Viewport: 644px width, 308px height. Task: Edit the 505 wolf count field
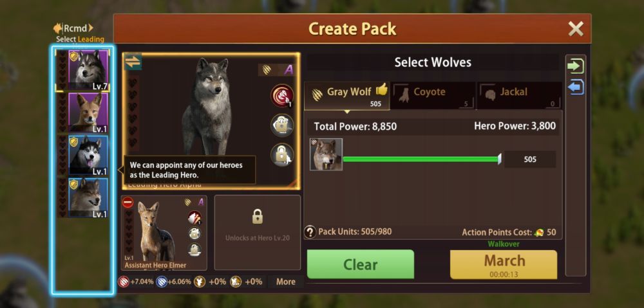(530, 159)
